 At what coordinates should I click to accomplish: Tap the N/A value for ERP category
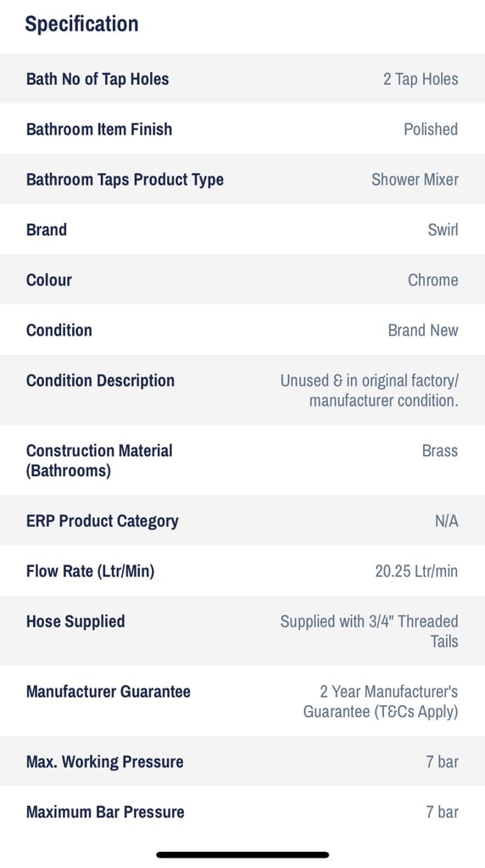pyautogui.click(x=446, y=521)
